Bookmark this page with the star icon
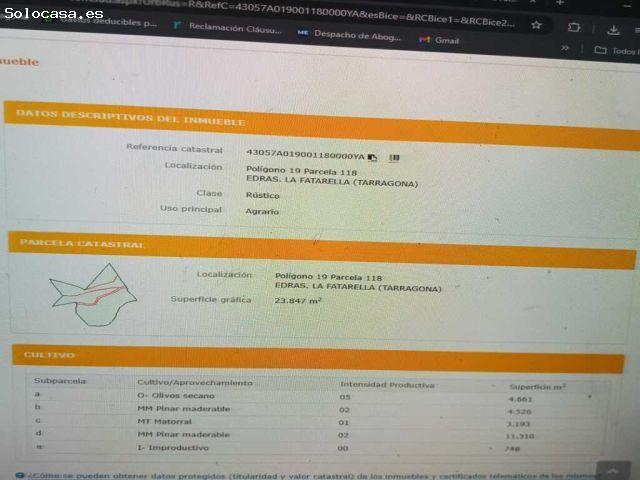Screen dimensions: 640x480 (536, 25)
